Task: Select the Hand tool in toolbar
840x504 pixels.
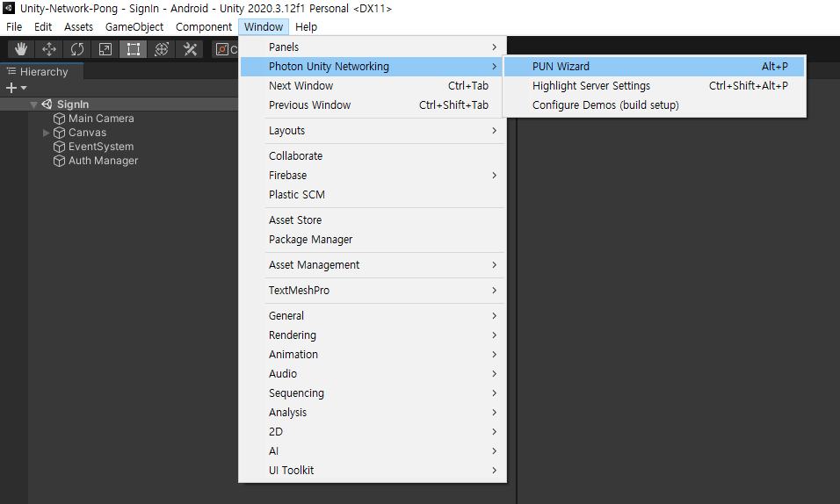Action: [21, 49]
